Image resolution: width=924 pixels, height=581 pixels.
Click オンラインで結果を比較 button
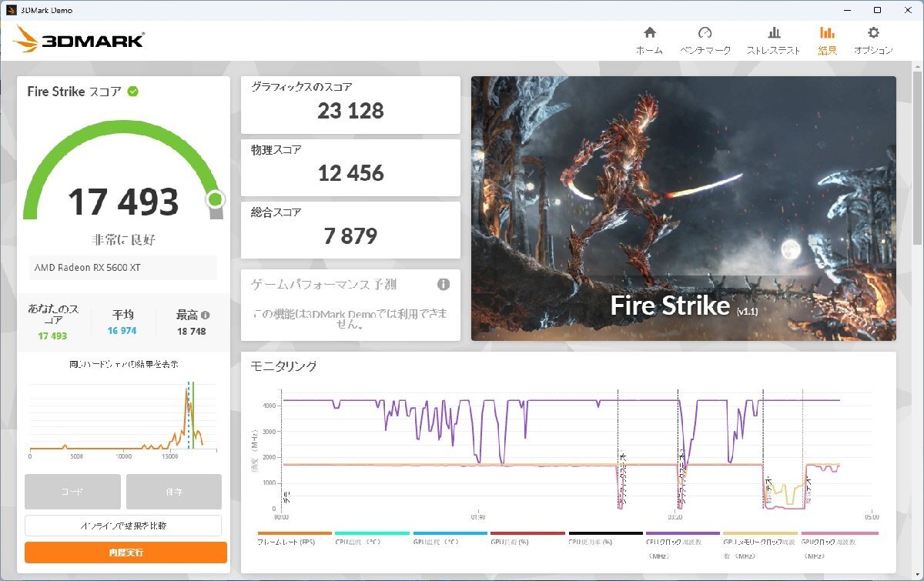click(x=123, y=526)
